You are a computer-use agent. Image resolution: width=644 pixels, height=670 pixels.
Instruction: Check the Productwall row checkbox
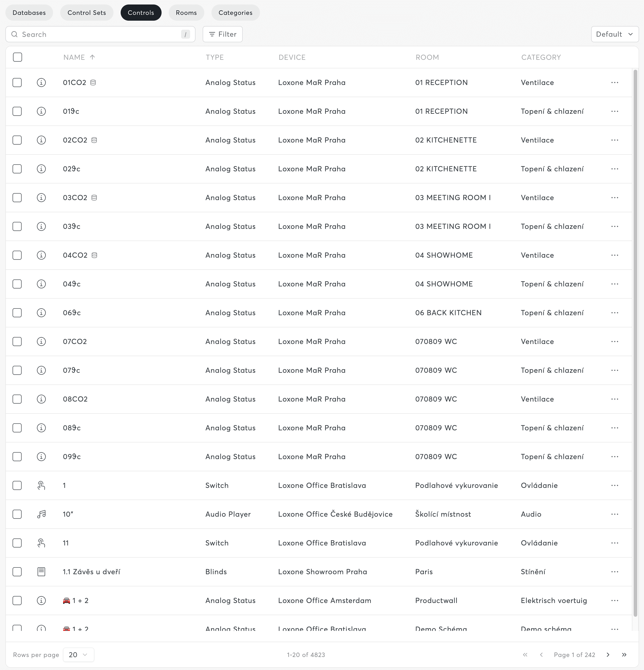[17, 601]
